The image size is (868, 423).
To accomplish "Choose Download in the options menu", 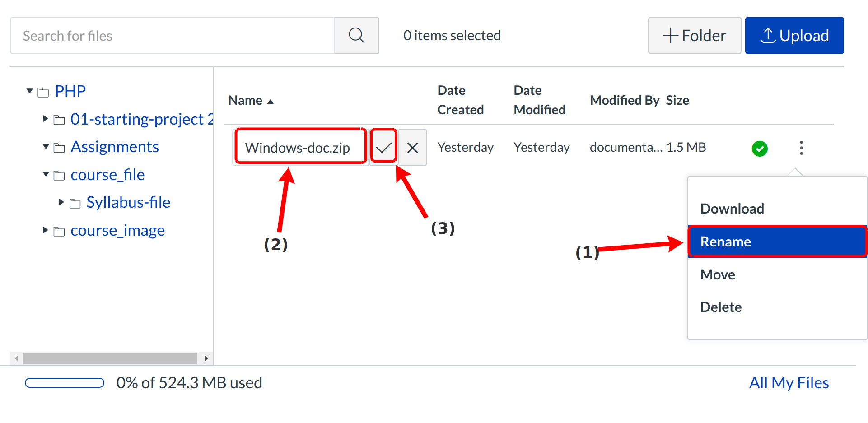I will tap(732, 209).
